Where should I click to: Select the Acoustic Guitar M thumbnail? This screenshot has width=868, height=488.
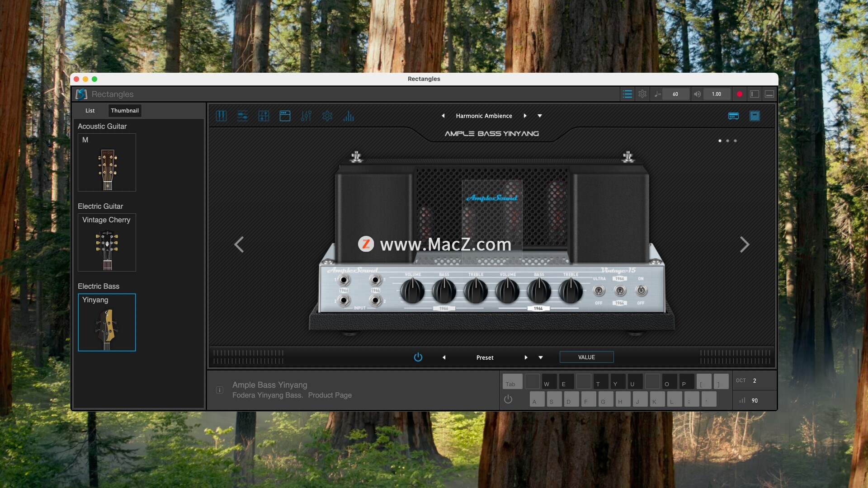pyautogui.click(x=107, y=162)
